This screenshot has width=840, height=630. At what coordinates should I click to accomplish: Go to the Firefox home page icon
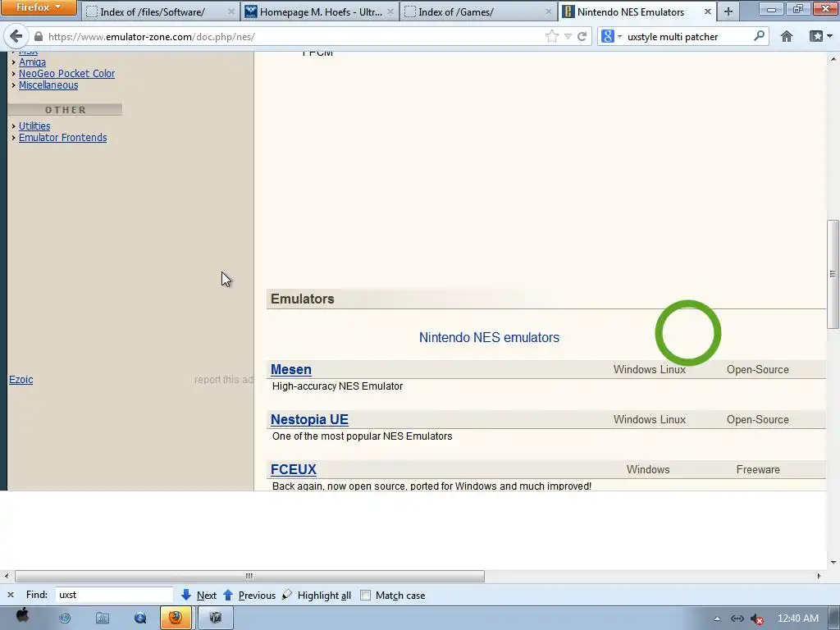(x=787, y=36)
